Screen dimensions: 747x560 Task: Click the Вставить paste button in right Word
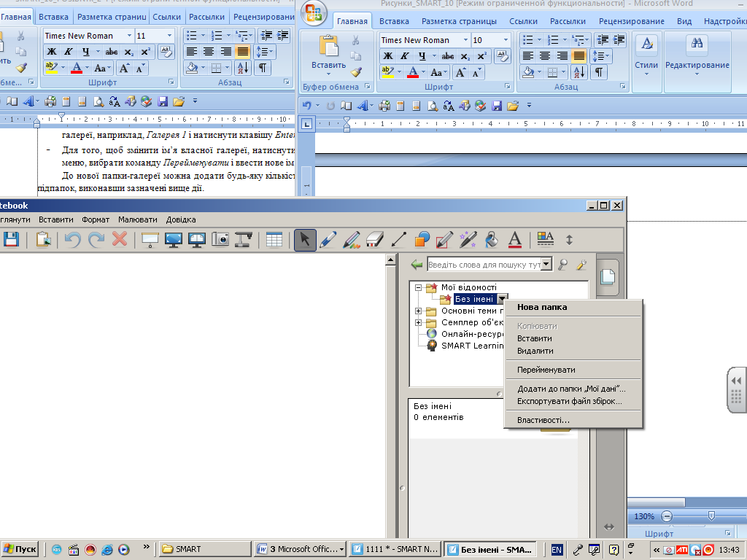pos(329,54)
